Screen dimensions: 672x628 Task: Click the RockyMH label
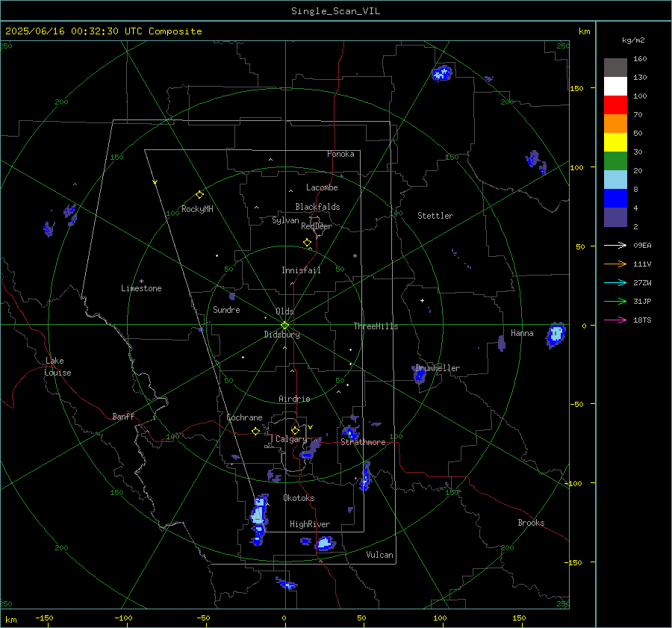pos(197,209)
